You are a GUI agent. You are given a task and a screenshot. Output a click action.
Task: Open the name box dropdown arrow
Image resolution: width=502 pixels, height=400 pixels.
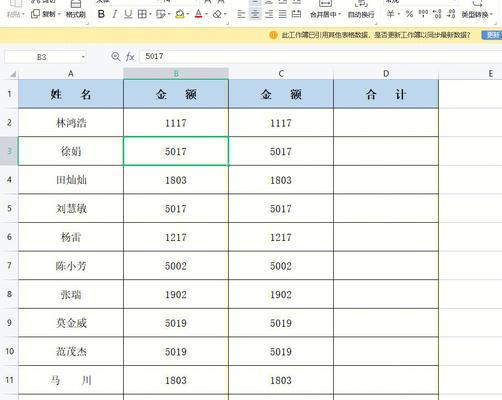coord(83,57)
